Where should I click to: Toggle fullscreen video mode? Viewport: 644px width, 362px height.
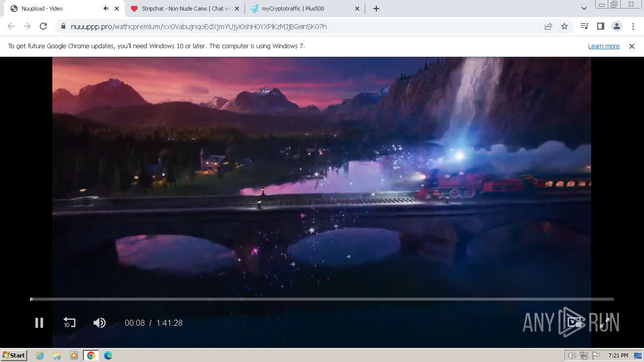point(605,323)
